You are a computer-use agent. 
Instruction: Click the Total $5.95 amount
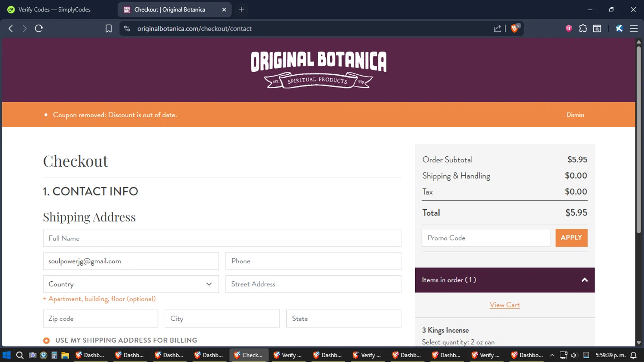pyautogui.click(x=576, y=213)
